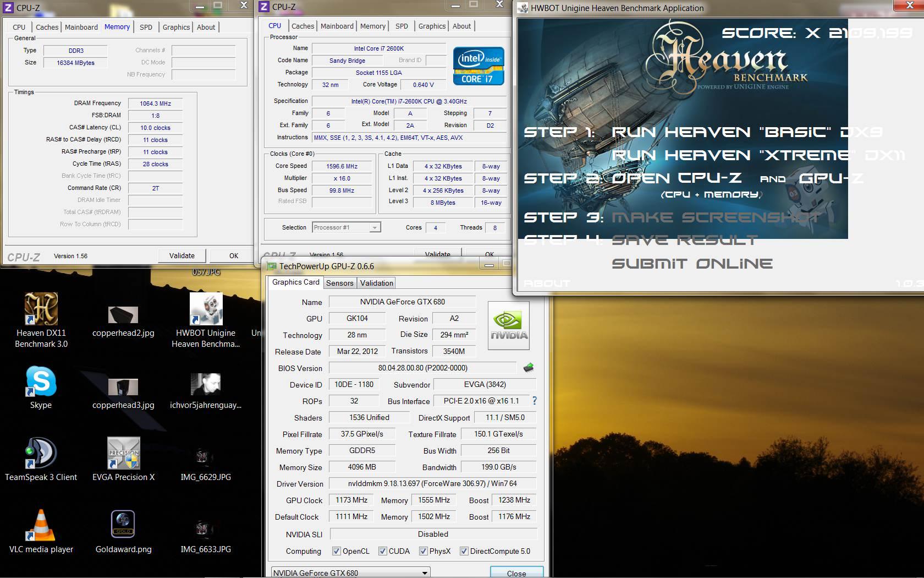This screenshot has height=578, width=924.
Task: Click the Memory CPU-Z window title icon
Action: coord(9,8)
